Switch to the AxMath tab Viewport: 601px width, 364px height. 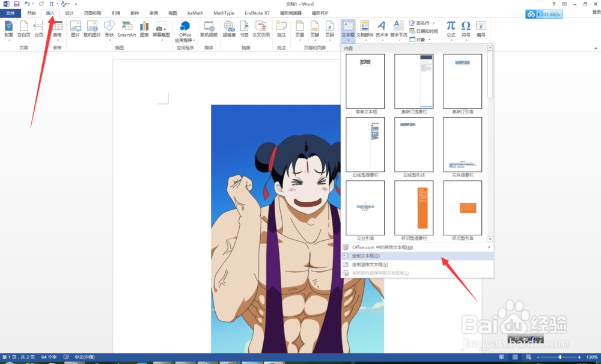coord(195,13)
